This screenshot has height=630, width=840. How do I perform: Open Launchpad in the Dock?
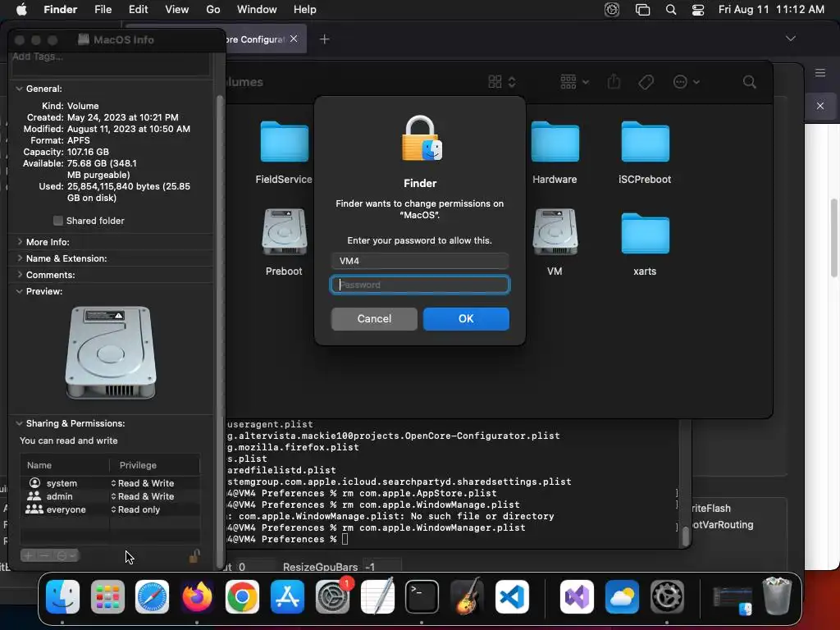107,597
